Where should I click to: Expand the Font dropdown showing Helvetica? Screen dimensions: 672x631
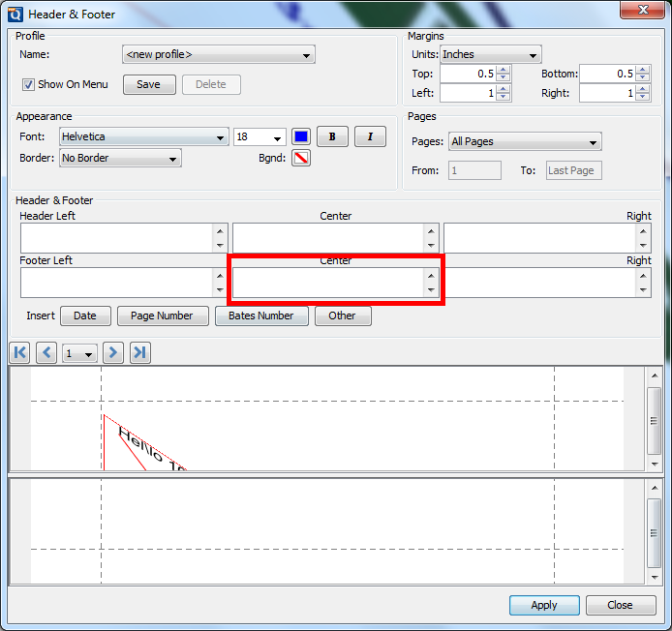point(144,137)
